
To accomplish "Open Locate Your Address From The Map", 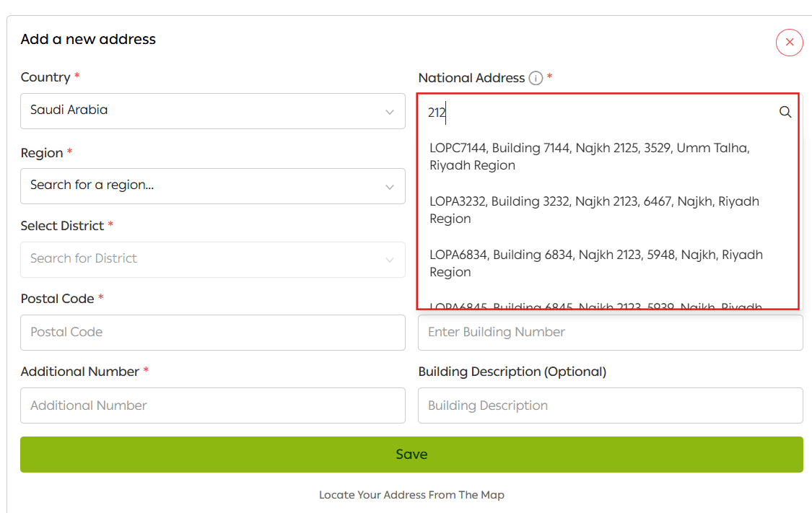I will [x=411, y=495].
